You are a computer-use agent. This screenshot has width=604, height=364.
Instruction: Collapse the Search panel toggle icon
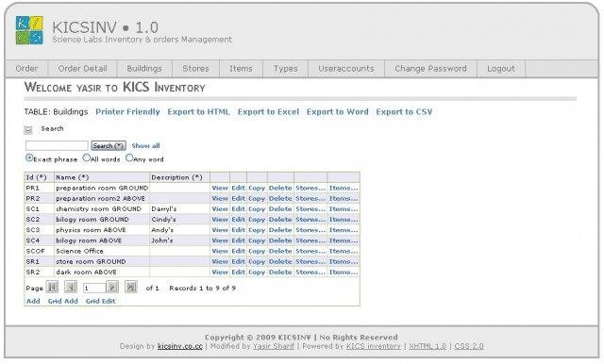coord(28,130)
